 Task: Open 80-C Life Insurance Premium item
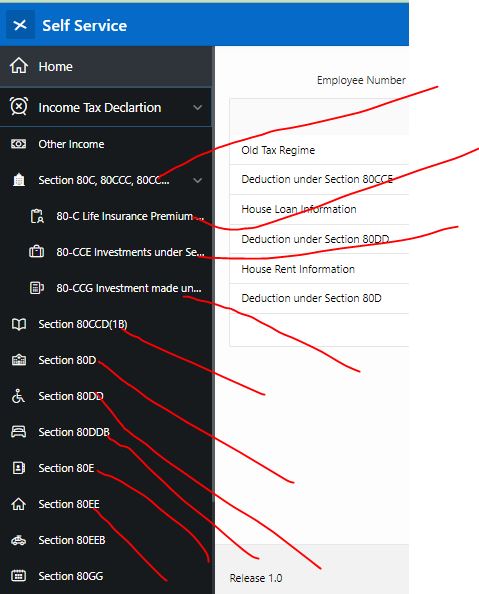106,216
